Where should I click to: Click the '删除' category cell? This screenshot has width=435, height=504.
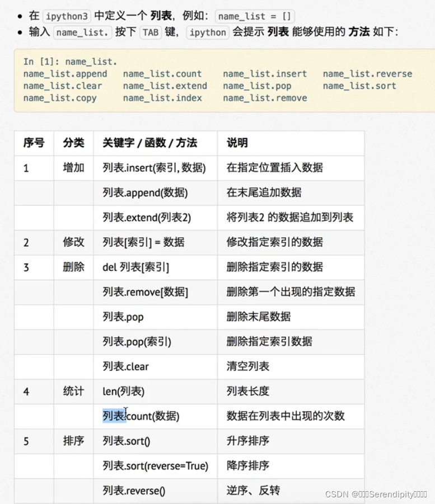pos(74,267)
